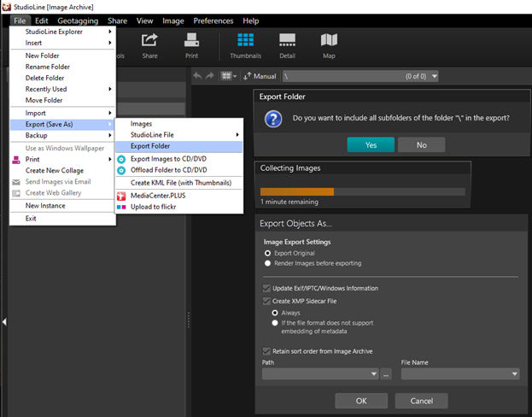Click the Collecting Images progress bar
The width and height of the screenshot is (532, 417).
point(362,191)
